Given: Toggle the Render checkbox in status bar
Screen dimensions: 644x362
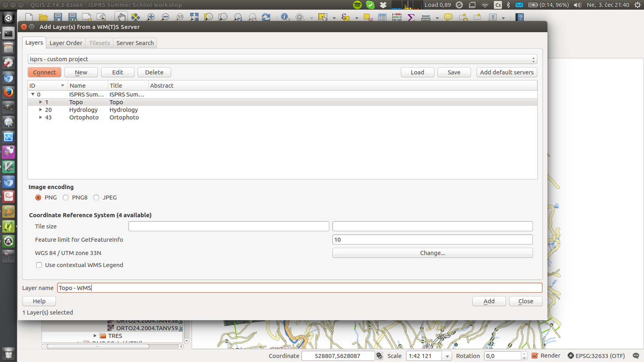Looking at the screenshot, I should click(535, 356).
